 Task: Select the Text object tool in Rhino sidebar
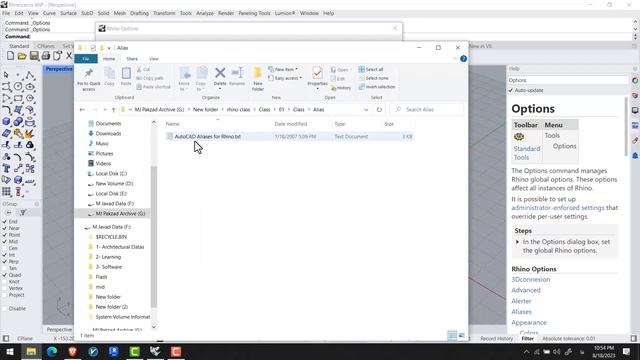(6, 168)
